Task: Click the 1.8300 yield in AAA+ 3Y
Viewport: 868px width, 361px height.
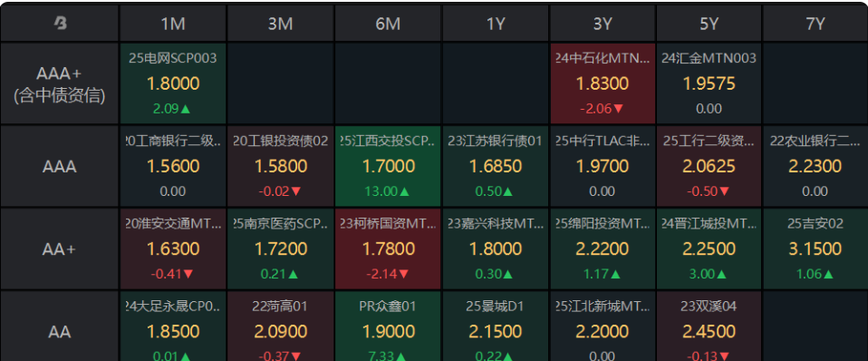Action: click(603, 83)
